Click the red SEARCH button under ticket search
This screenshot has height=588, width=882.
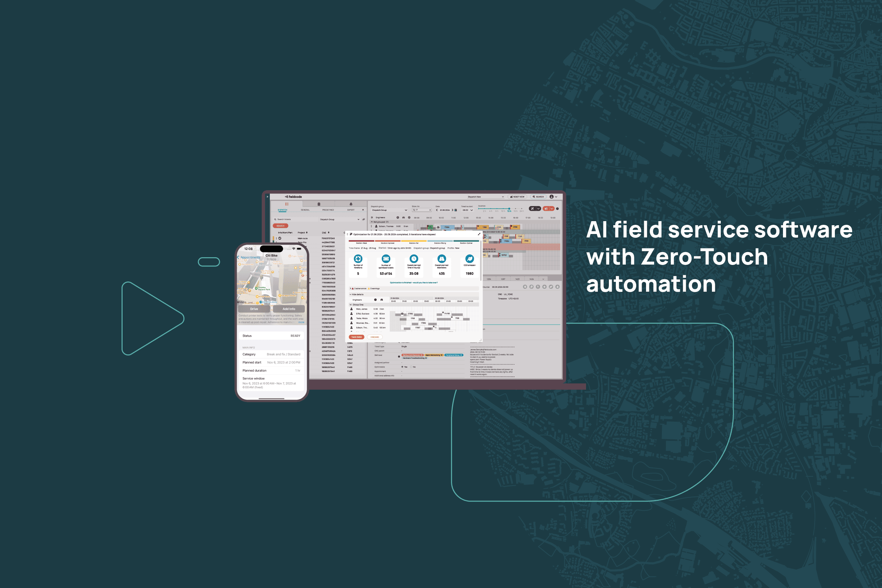pos(281,226)
